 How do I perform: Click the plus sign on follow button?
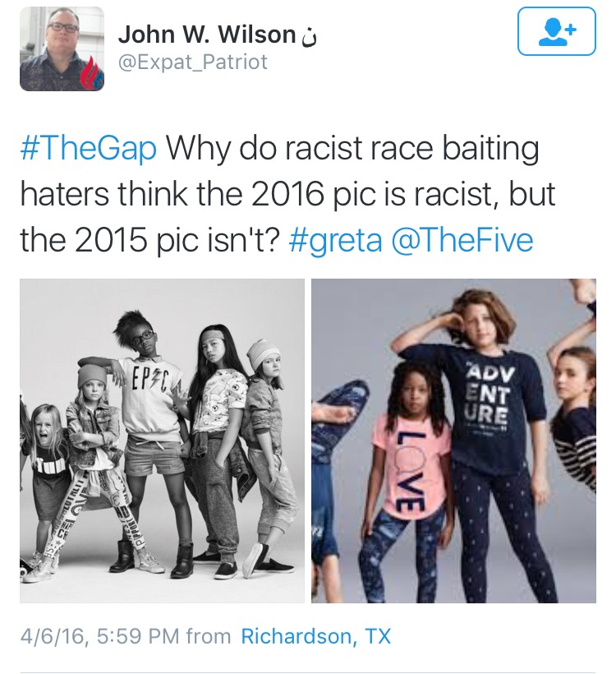click(x=571, y=30)
